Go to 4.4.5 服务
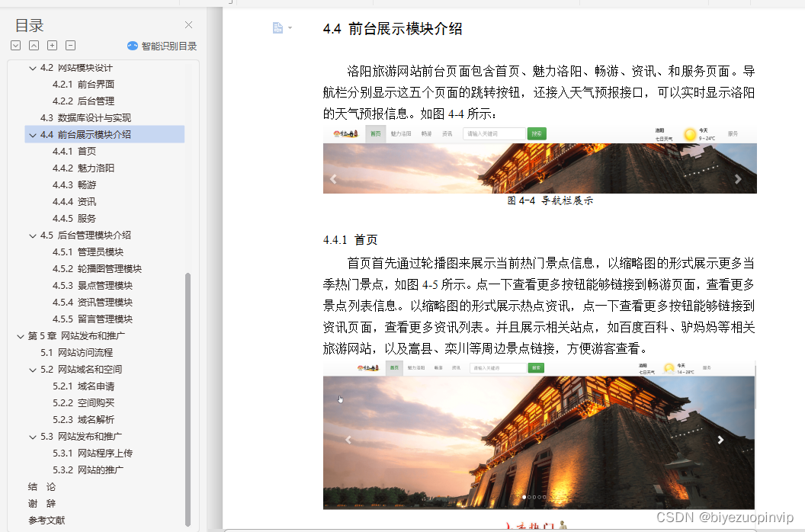805x532 pixels. coord(74,218)
